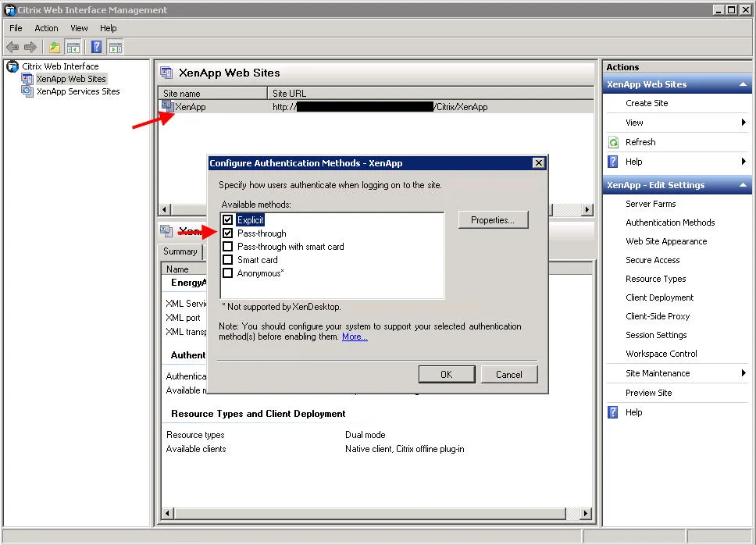This screenshot has width=756, height=545.
Task: Collapse the XenApp Web Sites actions section
Action: pos(743,84)
